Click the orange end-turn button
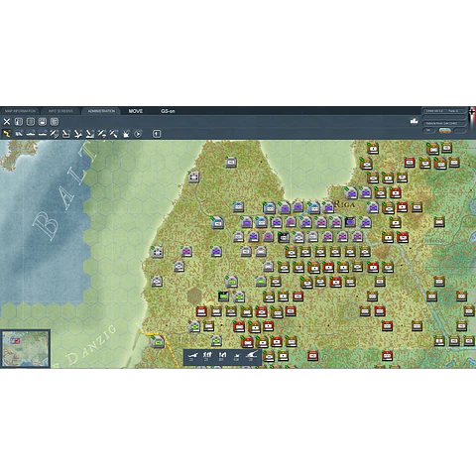The width and height of the screenshot is (476, 476). pyautogui.click(x=444, y=131)
